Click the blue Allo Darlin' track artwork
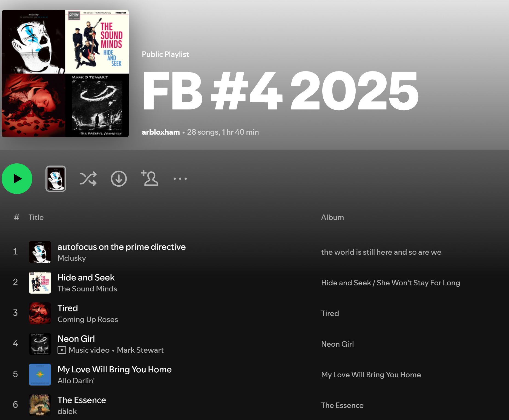The width and height of the screenshot is (509, 420). (40, 375)
